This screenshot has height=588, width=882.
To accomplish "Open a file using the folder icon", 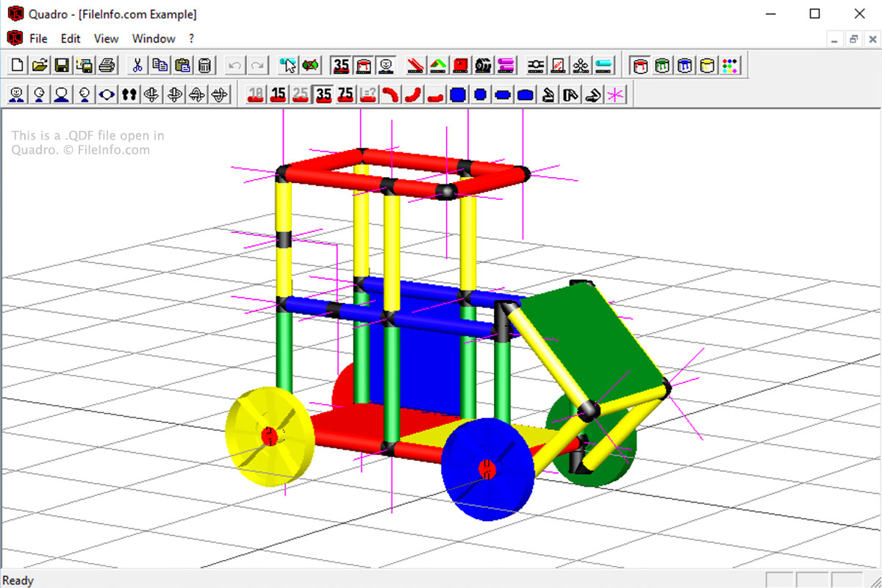I will point(40,65).
